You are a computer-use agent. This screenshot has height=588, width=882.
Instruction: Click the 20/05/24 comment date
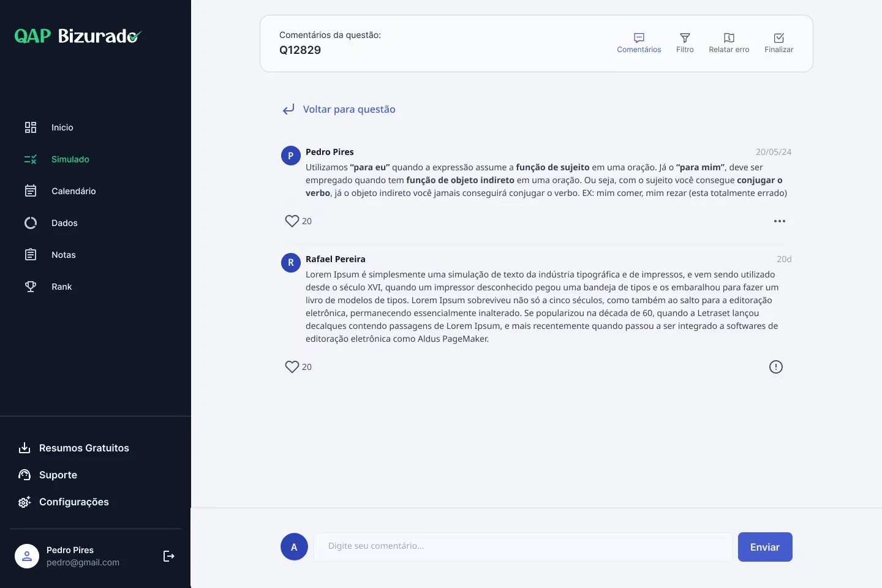(774, 152)
